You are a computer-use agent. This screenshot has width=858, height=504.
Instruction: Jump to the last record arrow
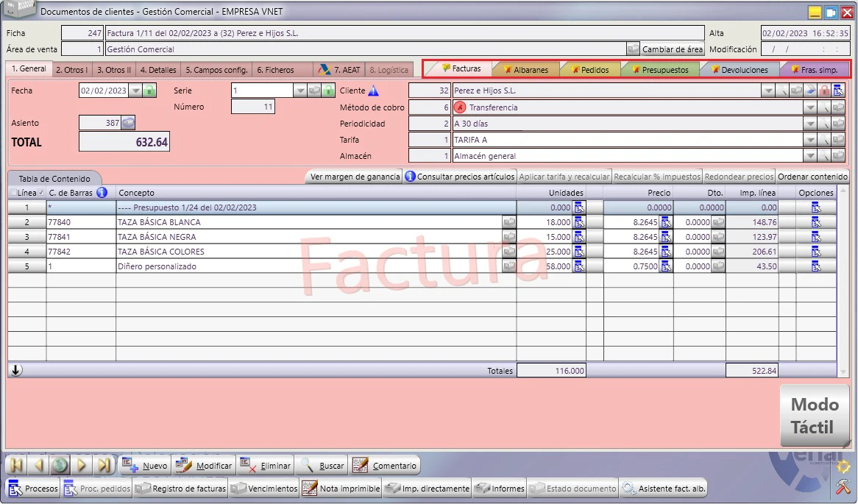pyautogui.click(x=104, y=466)
